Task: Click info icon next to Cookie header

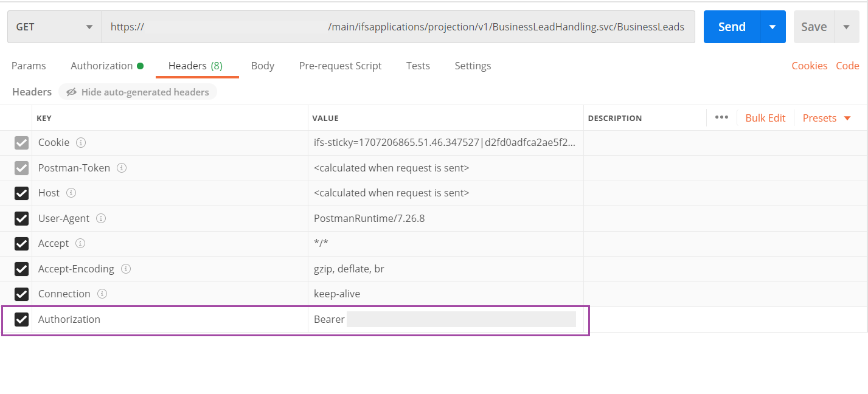Action: coord(80,143)
